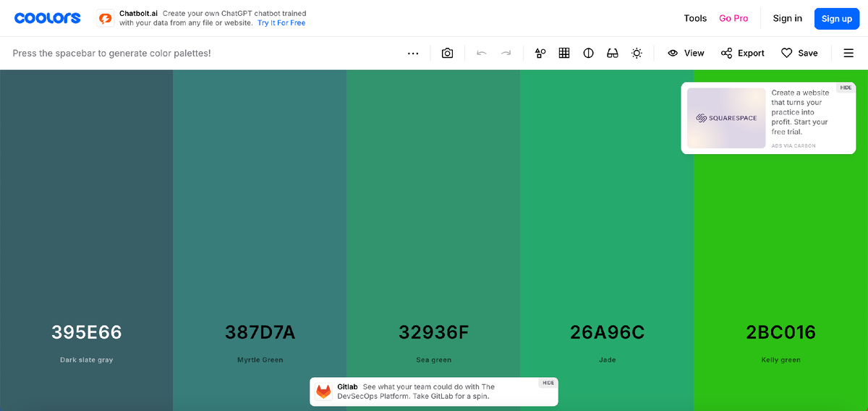
Task: Click the Jade color name
Action: click(608, 360)
